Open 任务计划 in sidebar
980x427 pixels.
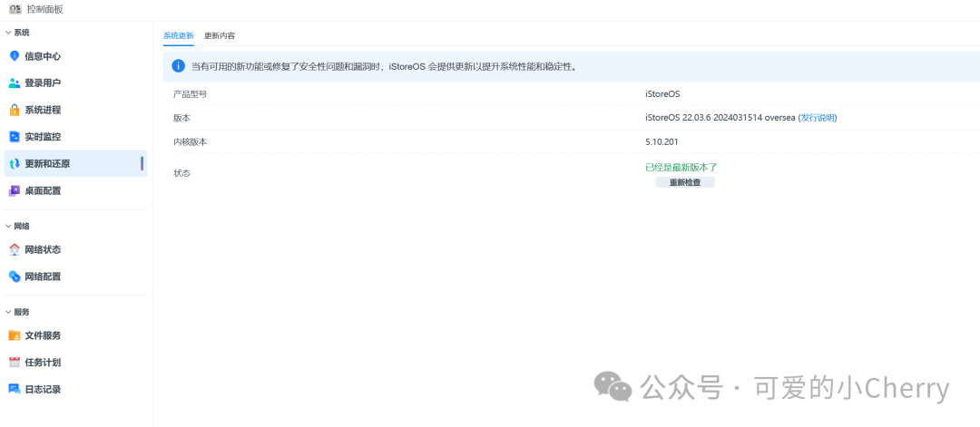75,362
